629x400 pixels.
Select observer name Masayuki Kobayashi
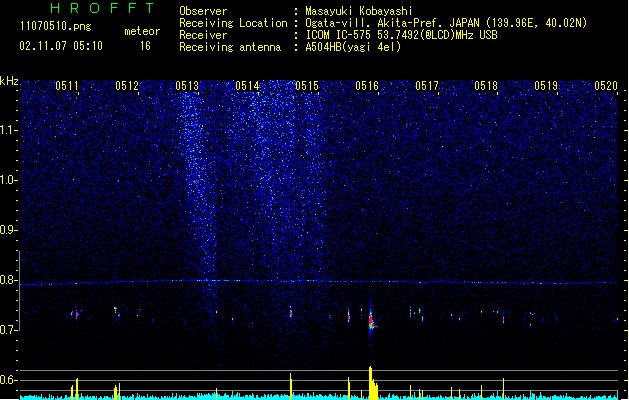(359, 11)
